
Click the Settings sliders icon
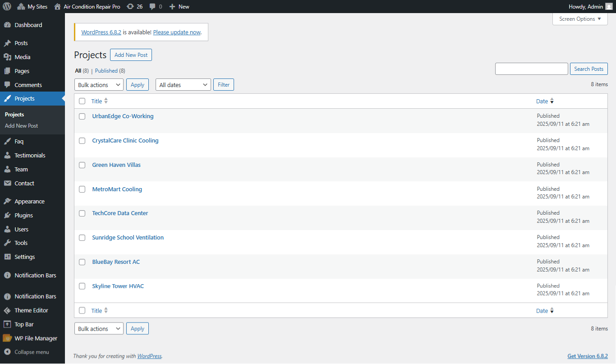7,257
